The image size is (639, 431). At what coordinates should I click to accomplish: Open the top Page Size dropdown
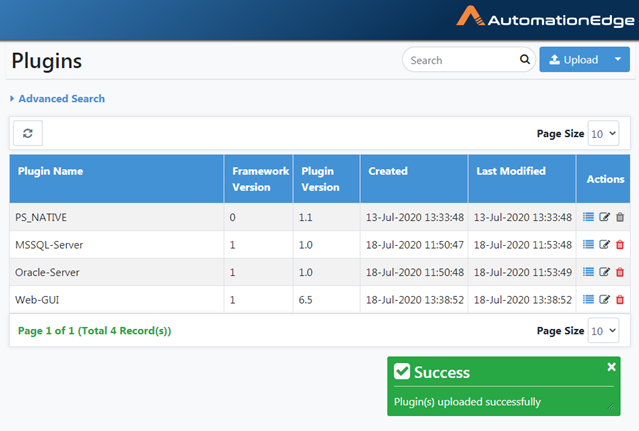click(x=603, y=134)
